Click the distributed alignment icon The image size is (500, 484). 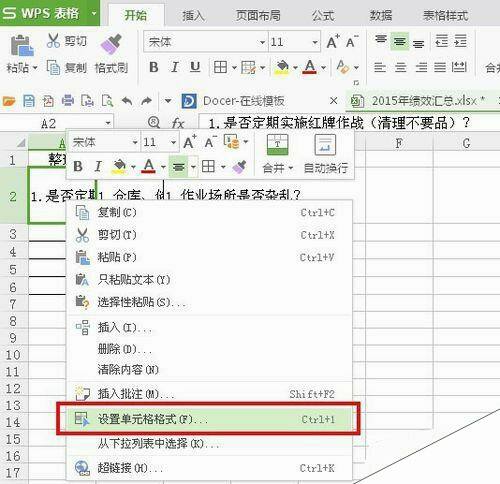coord(459,67)
